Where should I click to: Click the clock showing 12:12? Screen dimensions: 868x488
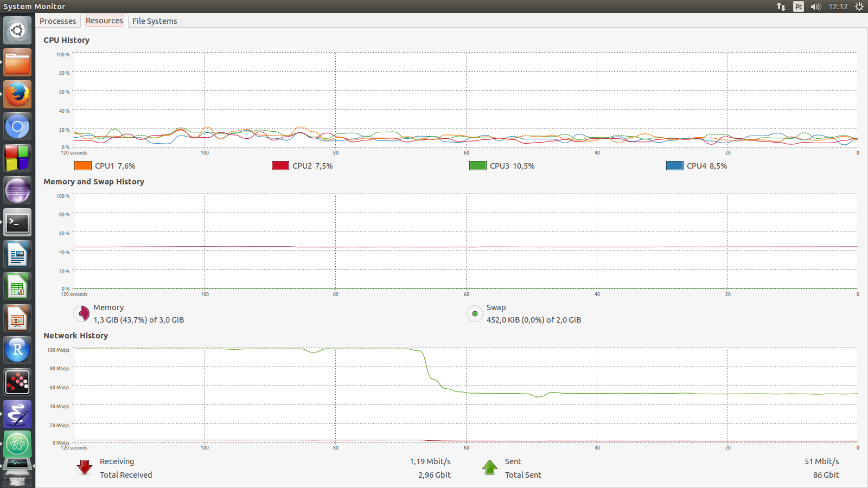(x=838, y=7)
